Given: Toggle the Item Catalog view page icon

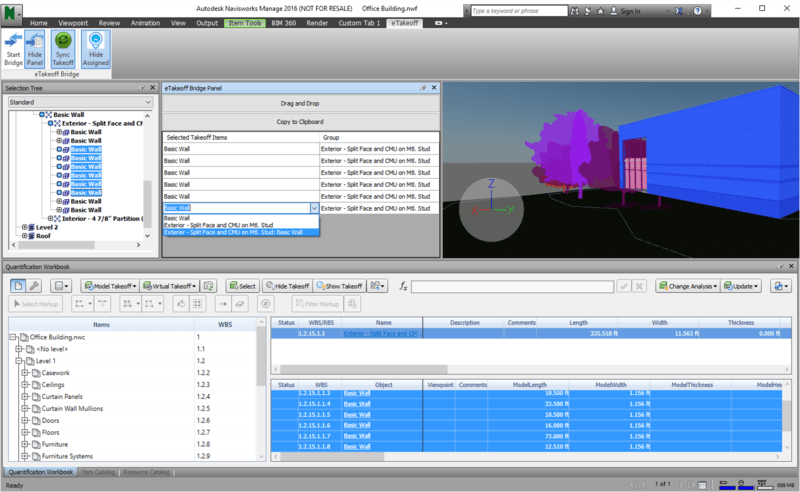Looking at the screenshot, I should click(x=18, y=286).
